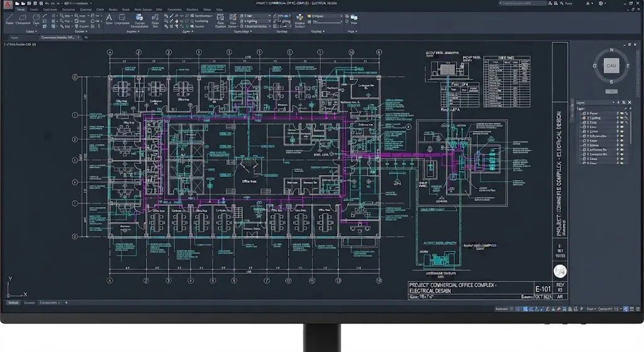Click the rectangle polyline tool beside Line
Screen dimensions: 644x352
click(23, 18)
